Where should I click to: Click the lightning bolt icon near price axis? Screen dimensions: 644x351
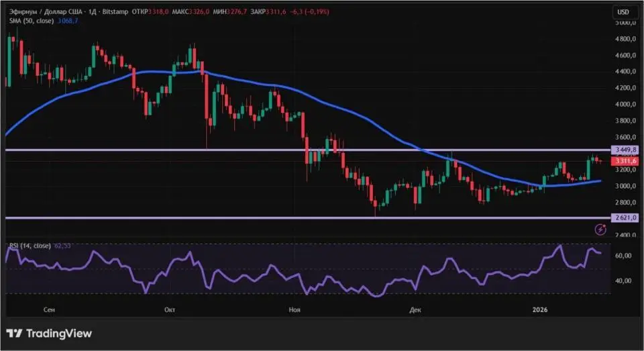click(x=600, y=230)
